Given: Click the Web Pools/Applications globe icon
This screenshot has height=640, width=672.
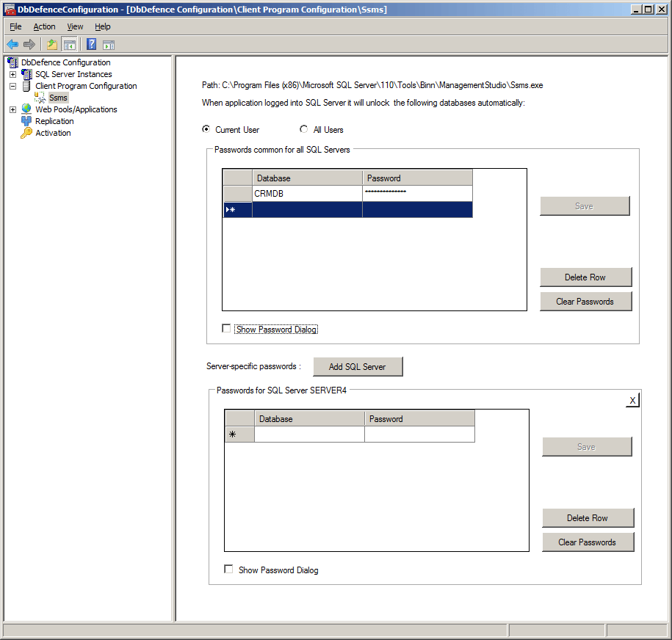Looking at the screenshot, I should 27,109.
